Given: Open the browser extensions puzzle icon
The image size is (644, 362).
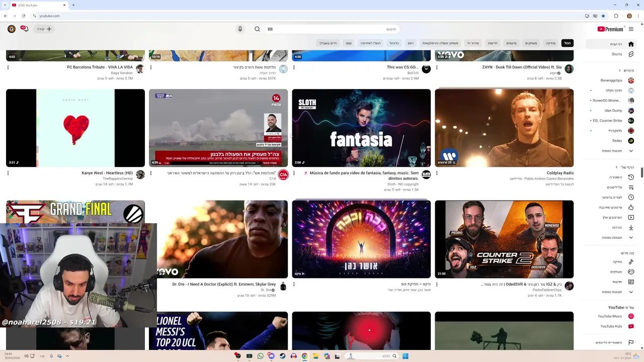Looking at the screenshot, I should coord(616,16).
